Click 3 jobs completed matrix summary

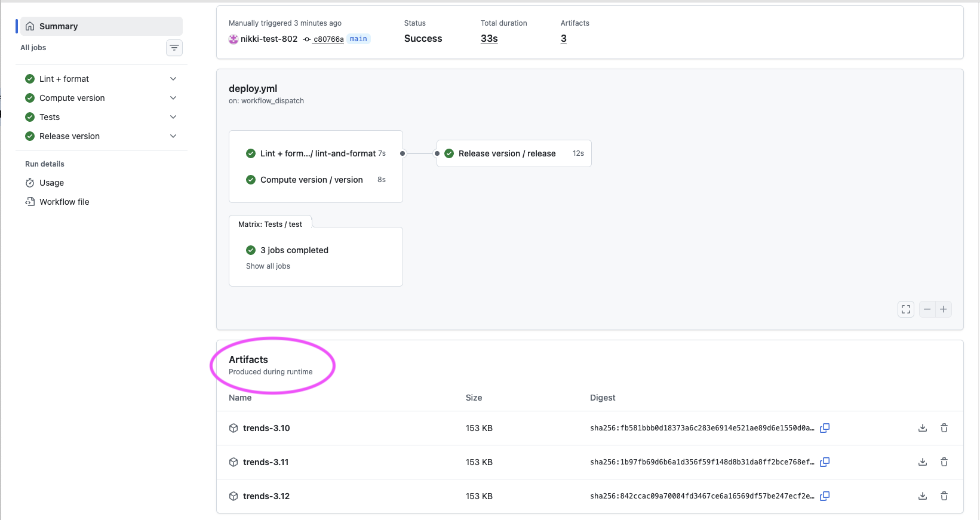point(294,250)
